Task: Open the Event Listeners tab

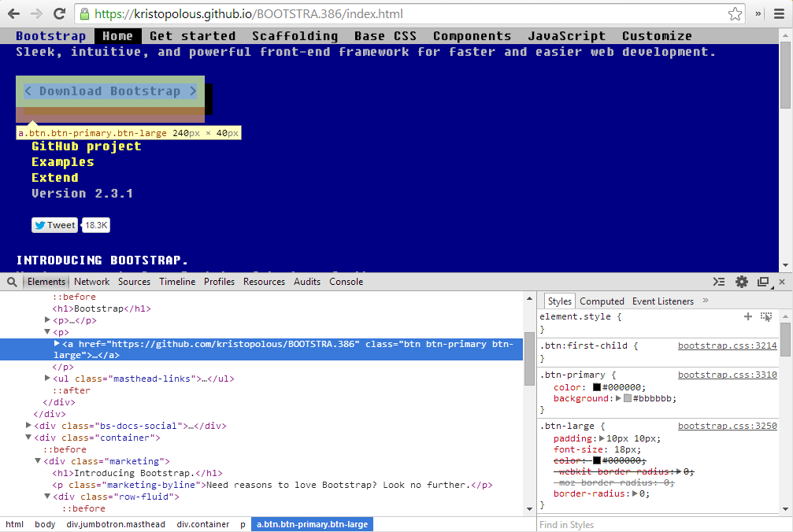Action: coord(662,301)
